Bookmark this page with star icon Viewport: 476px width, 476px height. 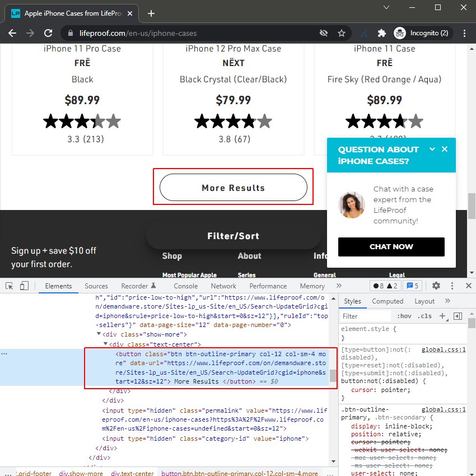click(x=342, y=33)
